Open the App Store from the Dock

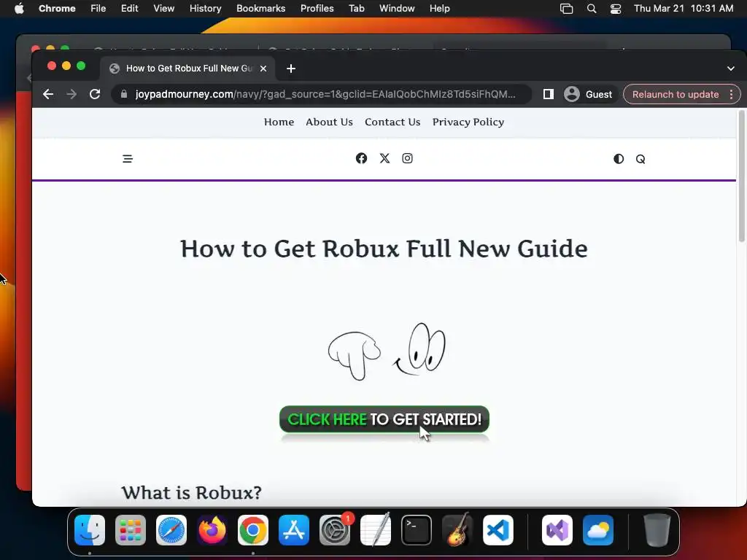point(294,530)
